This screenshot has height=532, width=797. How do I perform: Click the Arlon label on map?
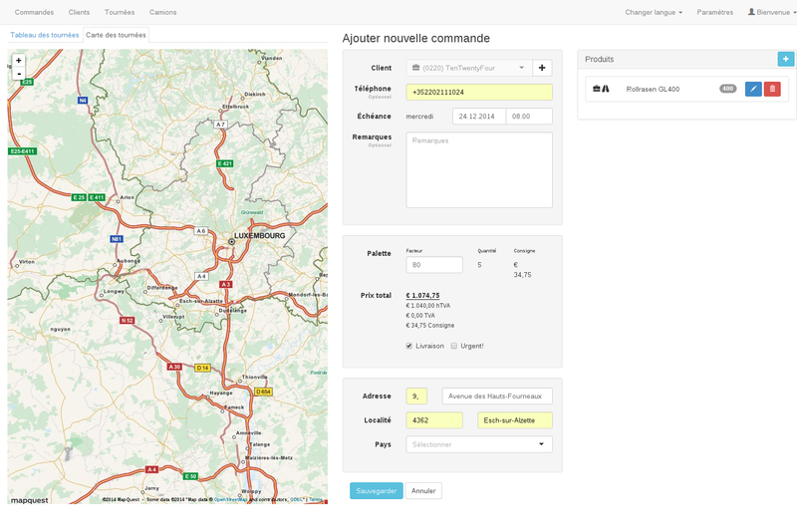click(x=128, y=197)
